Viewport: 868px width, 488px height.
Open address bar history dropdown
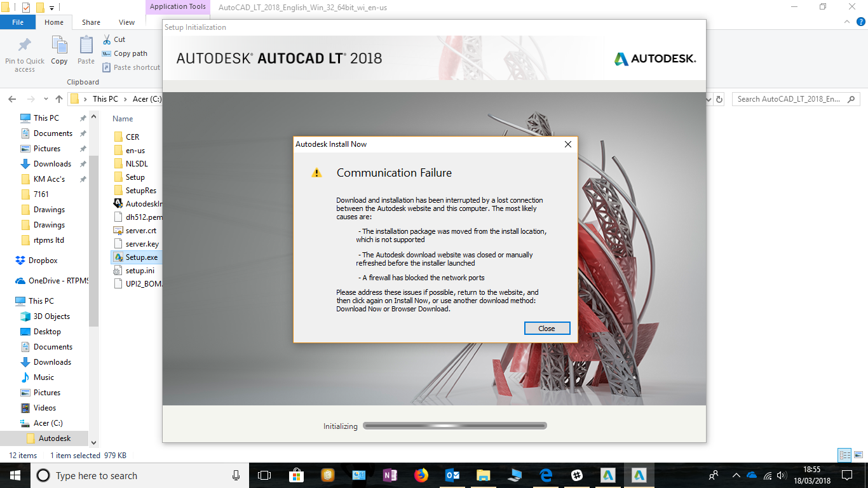point(709,99)
